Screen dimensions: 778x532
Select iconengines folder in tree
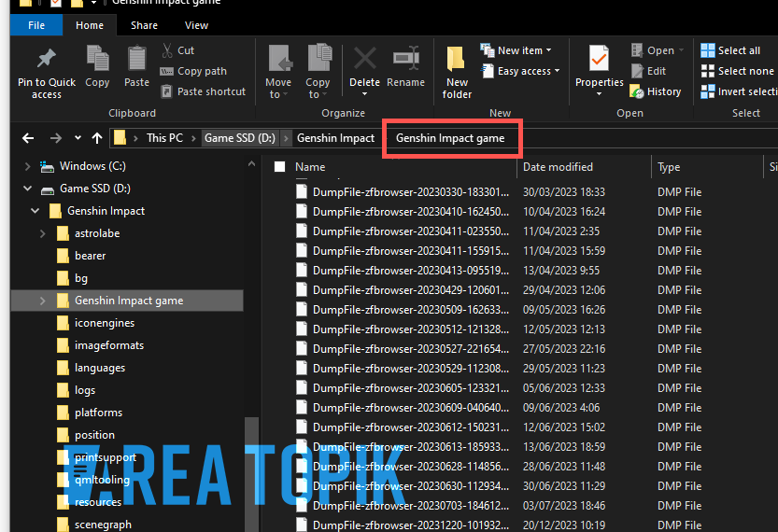(x=105, y=323)
